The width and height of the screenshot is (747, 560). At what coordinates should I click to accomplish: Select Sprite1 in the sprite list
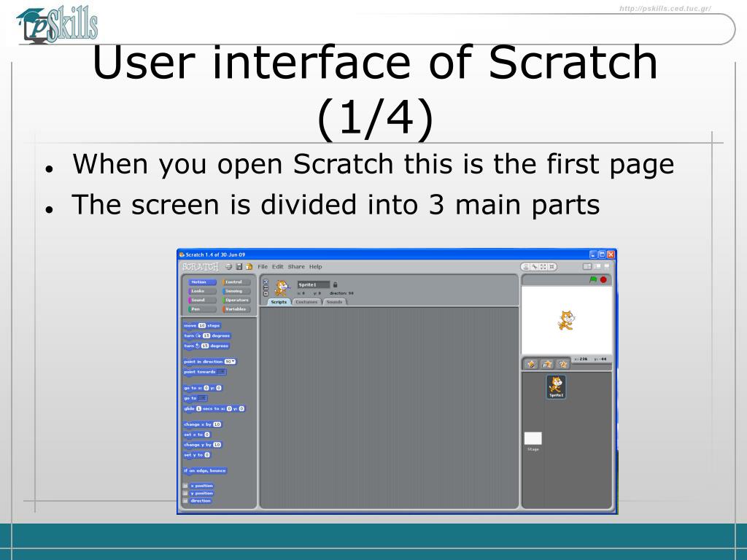click(x=556, y=386)
